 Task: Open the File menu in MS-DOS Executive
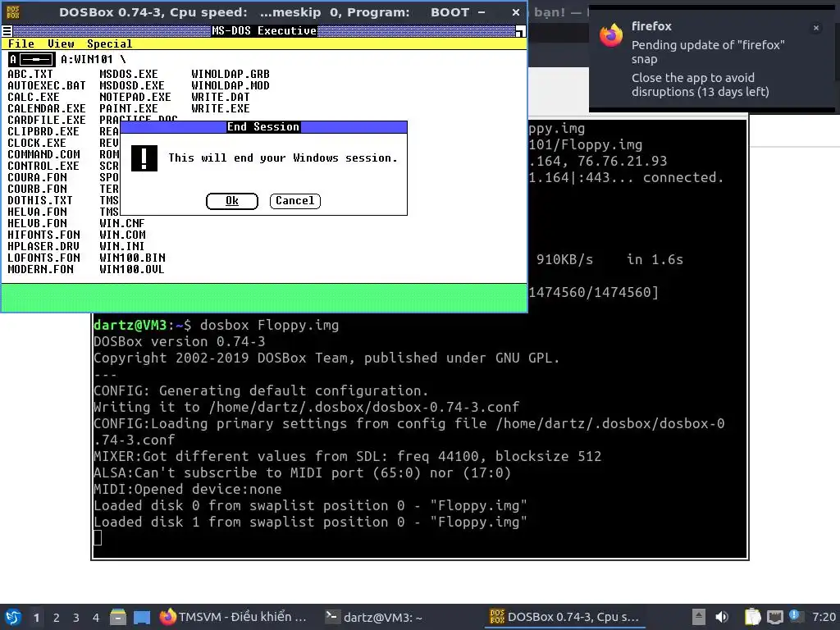(21, 44)
